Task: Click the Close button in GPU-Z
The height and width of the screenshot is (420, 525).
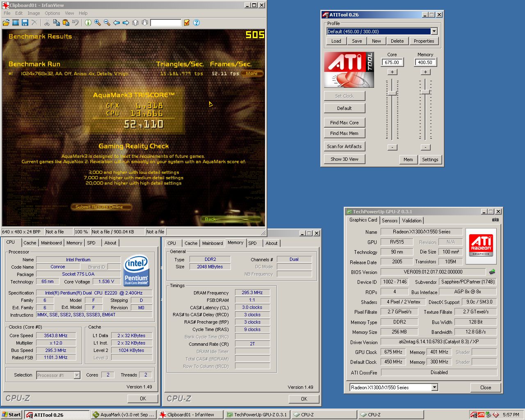Action: (x=486, y=387)
